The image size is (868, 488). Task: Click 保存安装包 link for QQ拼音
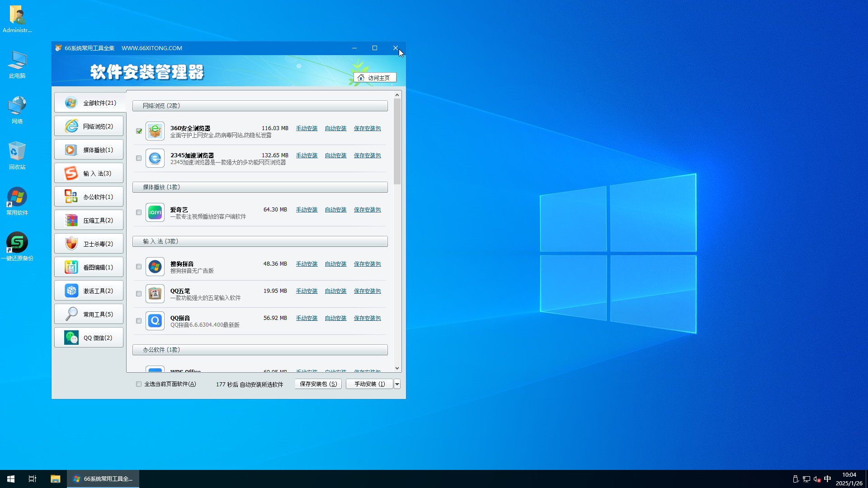(x=367, y=318)
